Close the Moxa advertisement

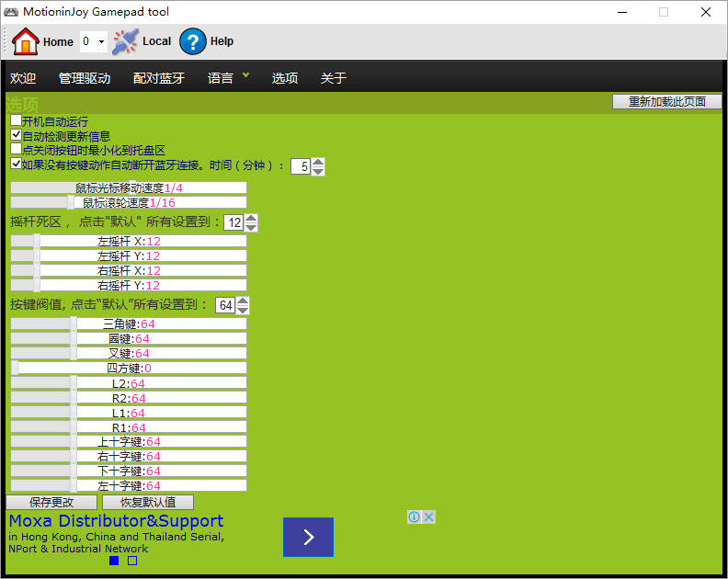coord(429,517)
